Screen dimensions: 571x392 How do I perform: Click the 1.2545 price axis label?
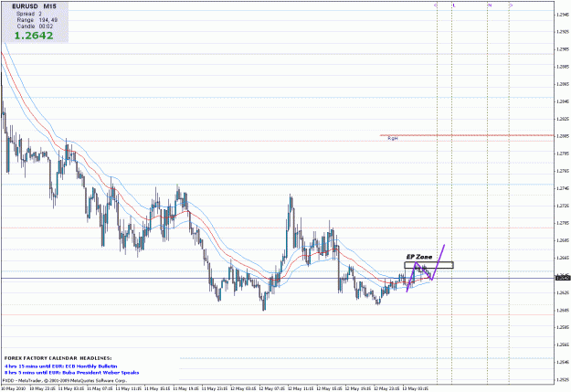coord(563,362)
